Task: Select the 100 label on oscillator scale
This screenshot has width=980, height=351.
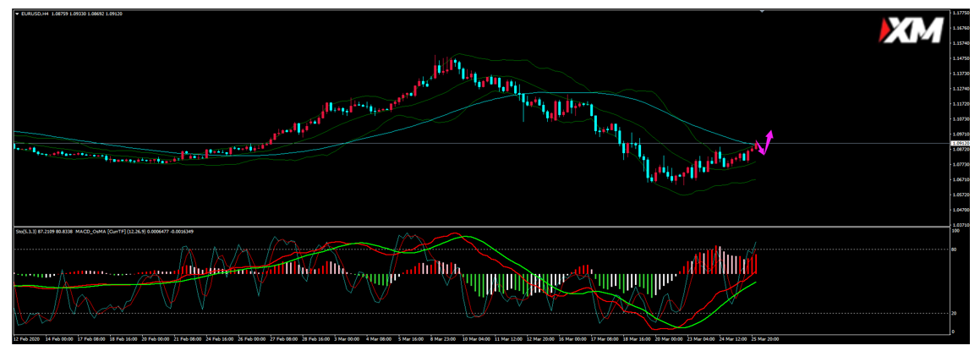Action: pos(955,231)
